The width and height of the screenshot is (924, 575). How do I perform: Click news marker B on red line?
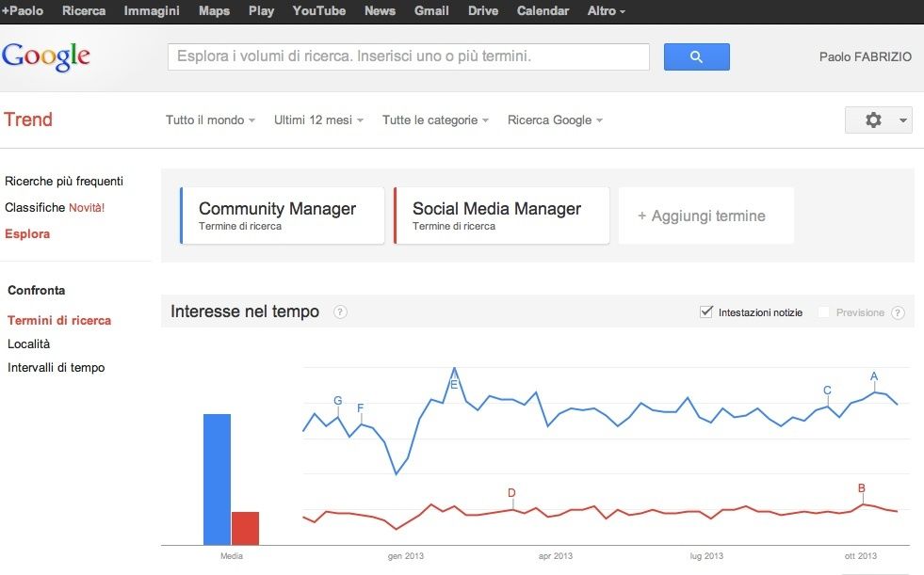861,488
